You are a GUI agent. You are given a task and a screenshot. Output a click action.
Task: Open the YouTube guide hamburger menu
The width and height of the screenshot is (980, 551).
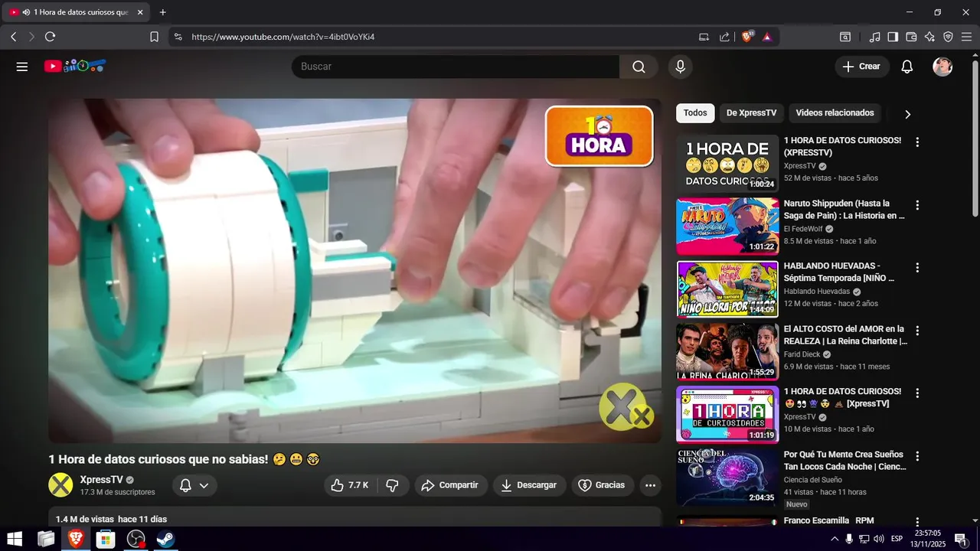pyautogui.click(x=22, y=67)
